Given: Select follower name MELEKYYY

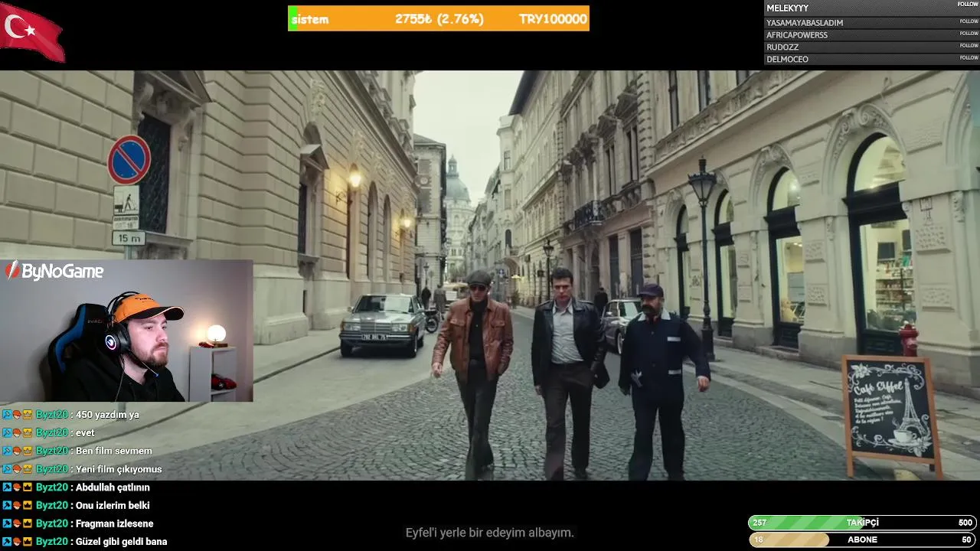Looking at the screenshot, I should click(x=787, y=8).
